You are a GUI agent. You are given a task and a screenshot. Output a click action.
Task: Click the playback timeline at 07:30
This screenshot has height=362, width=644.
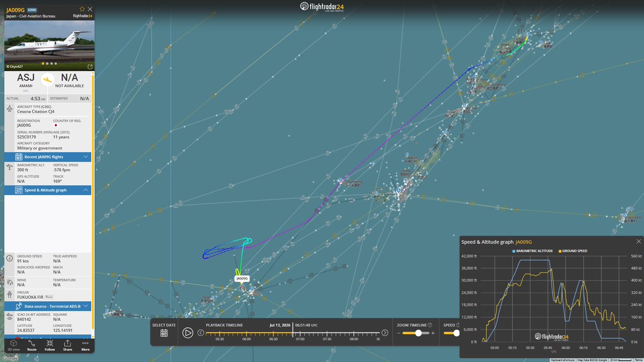click(327, 334)
